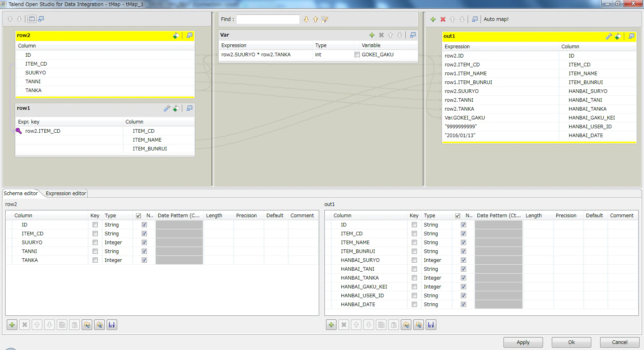This screenshot has height=350, width=644.
Task: Minimize the Var table panel
Action: [413, 35]
